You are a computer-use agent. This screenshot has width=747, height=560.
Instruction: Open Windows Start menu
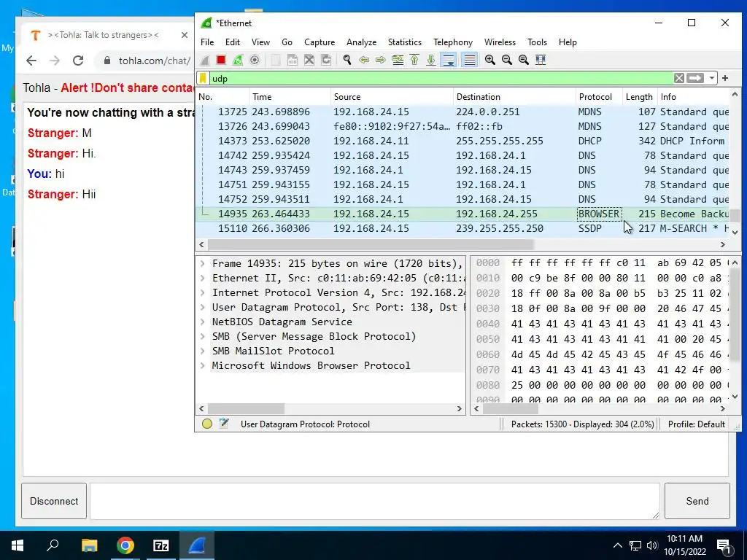pyautogui.click(x=18, y=545)
